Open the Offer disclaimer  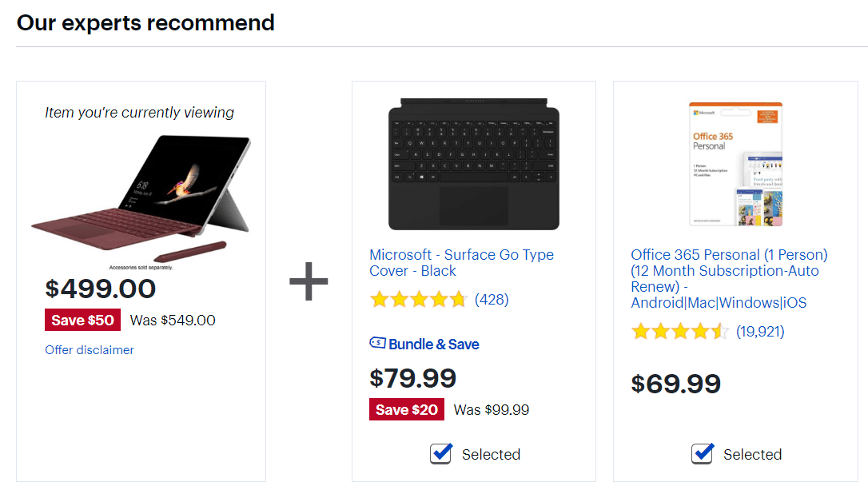(89, 350)
